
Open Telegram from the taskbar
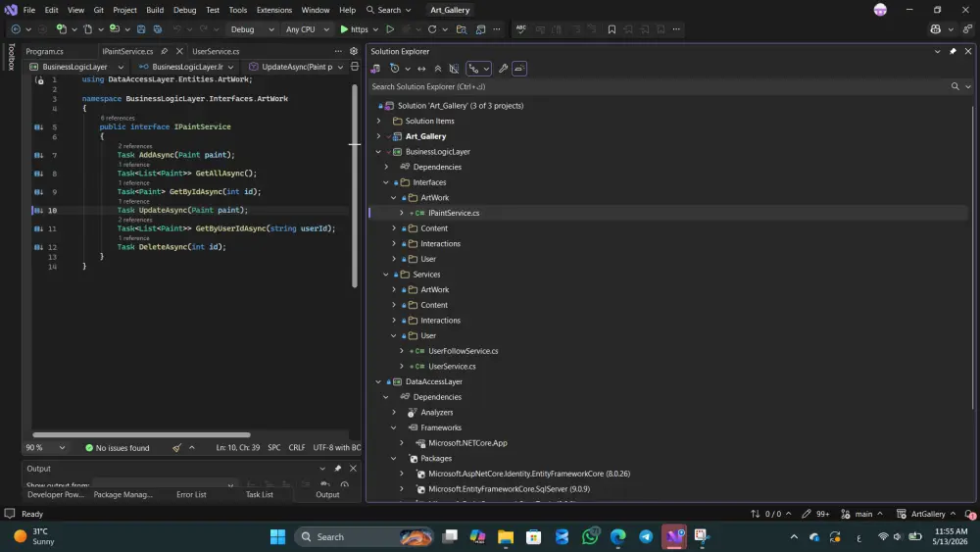tap(646, 536)
